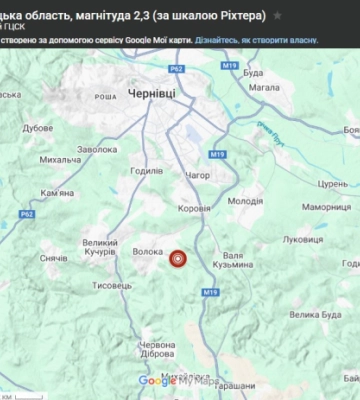This screenshot has height=400, width=360.
Task: Click the Дубове label
Action: click(x=38, y=128)
